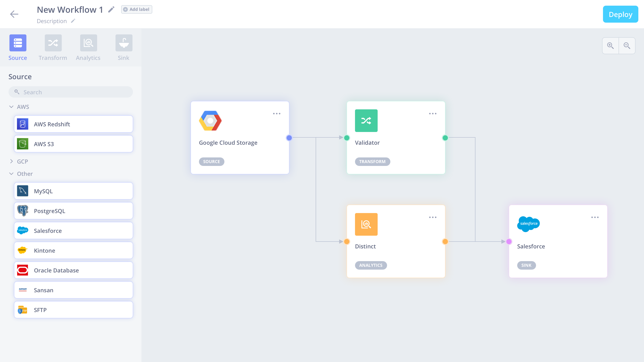Click the PostgreSQL elephant icon
This screenshot has width=644, height=362.
[x=22, y=211]
